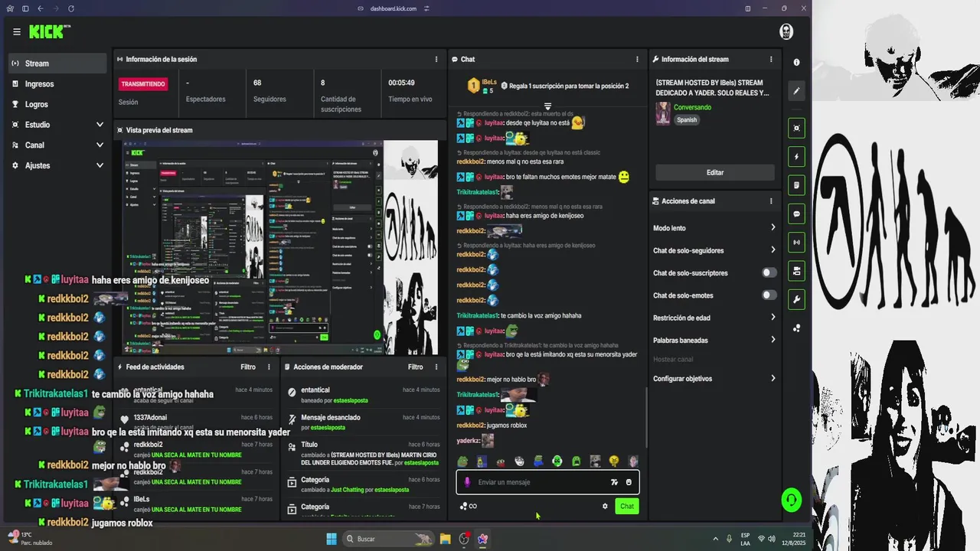
Task: Click user luyitaa in latest chat message
Action: (494, 410)
